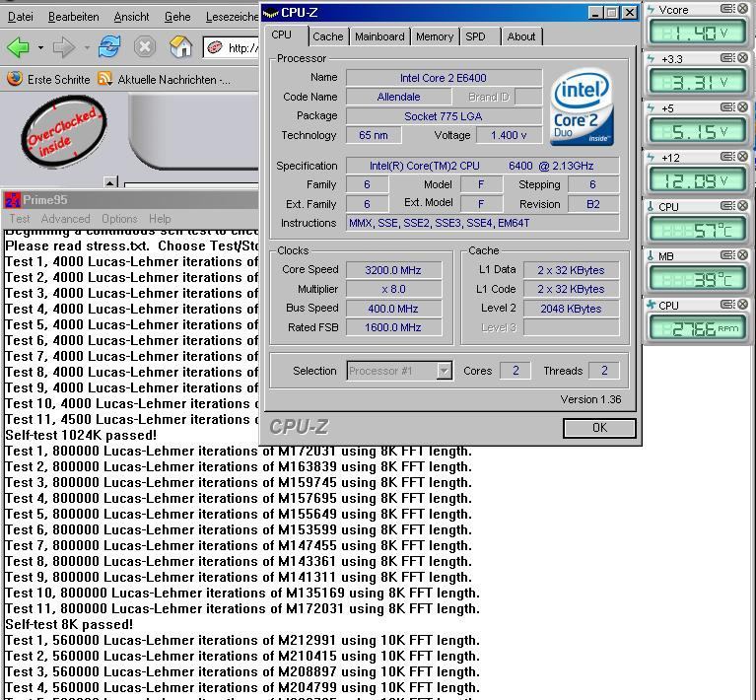756x700 pixels.
Task: Click the +3.3 gadget settings icon
Action: tap(727, 58)
